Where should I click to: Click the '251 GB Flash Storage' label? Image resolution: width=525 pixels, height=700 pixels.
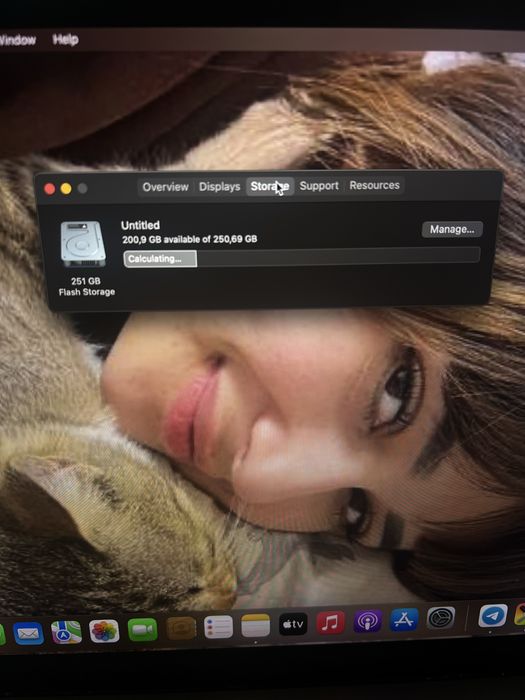pos(87,286)
